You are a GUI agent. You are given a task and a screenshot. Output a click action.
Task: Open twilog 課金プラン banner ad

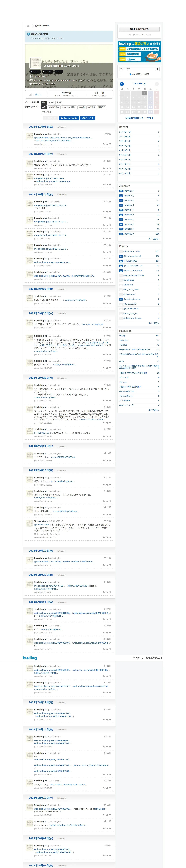(x=139, y=52)
